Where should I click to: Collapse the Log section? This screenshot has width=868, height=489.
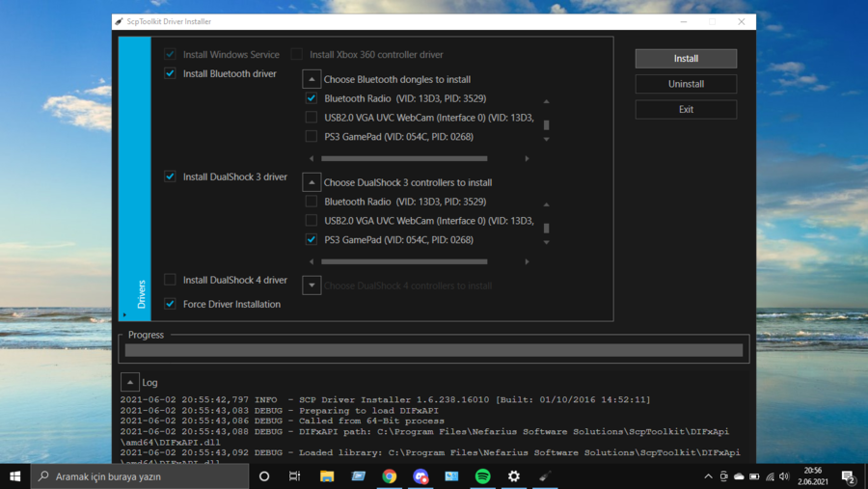130,382
